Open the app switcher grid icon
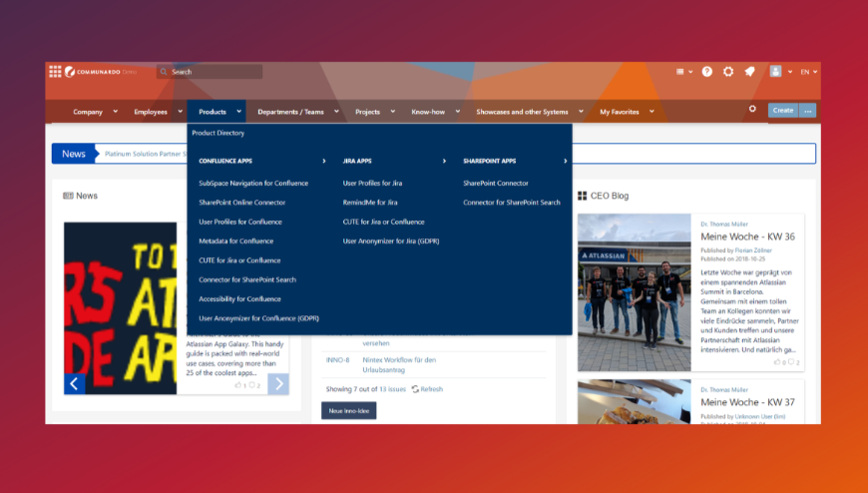Image resolution: width=868 pixels, height=493 pixels. (x=55, y=72)
